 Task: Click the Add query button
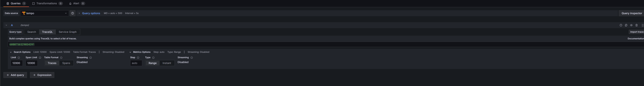pos(15,75)
